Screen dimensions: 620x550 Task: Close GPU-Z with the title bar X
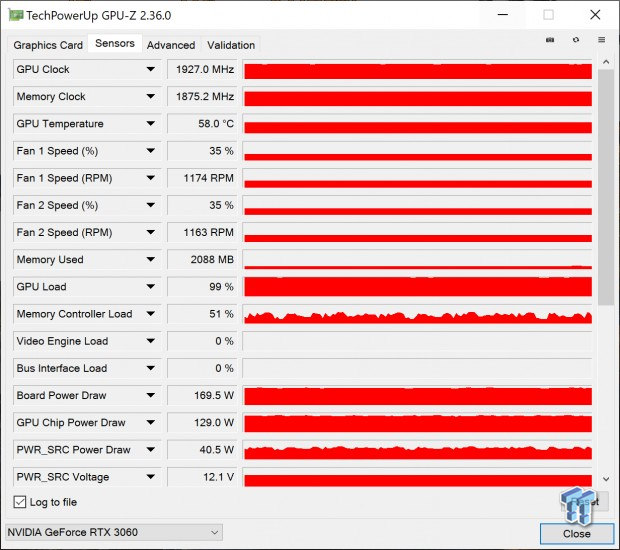(x=595, y=15)
